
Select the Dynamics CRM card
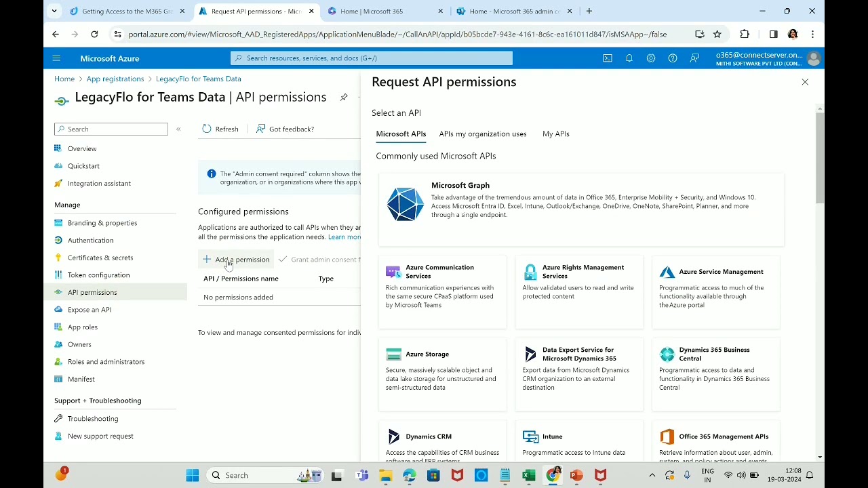[x=442, y=441]
